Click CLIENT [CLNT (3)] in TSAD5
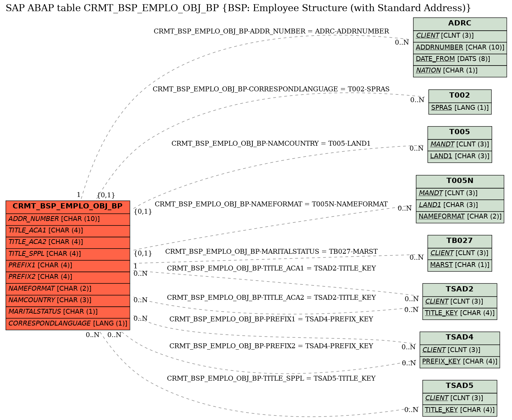This screenshot has height=420, width=512. click(460, 398)
